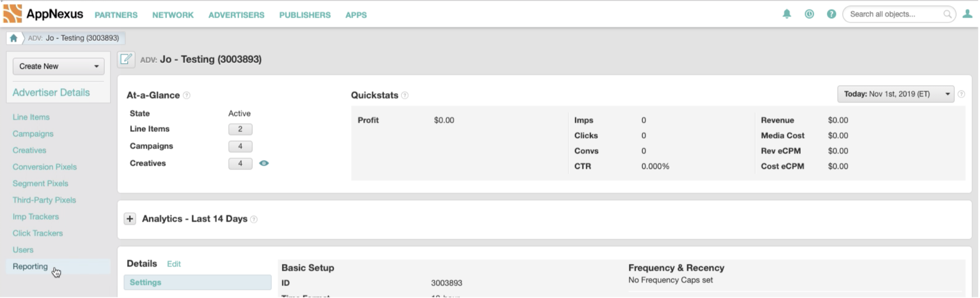Open Line Items in the sidebar
Screen dimensions: 980x298
[31, 117]
